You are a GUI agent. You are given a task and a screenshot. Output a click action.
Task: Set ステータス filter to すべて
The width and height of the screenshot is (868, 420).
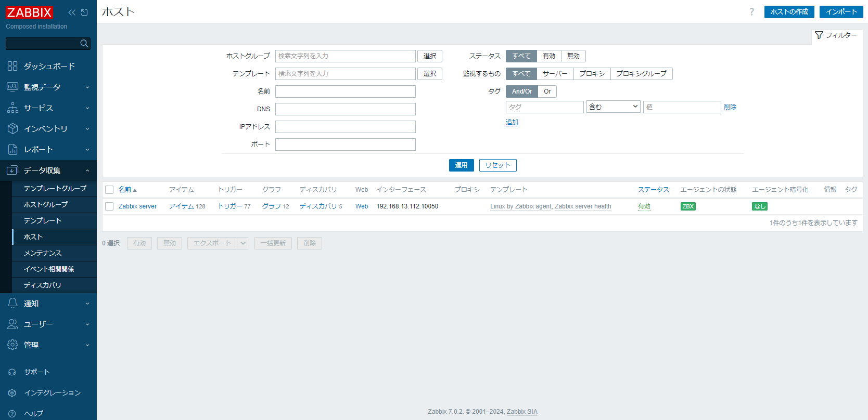tap(521, 56)
